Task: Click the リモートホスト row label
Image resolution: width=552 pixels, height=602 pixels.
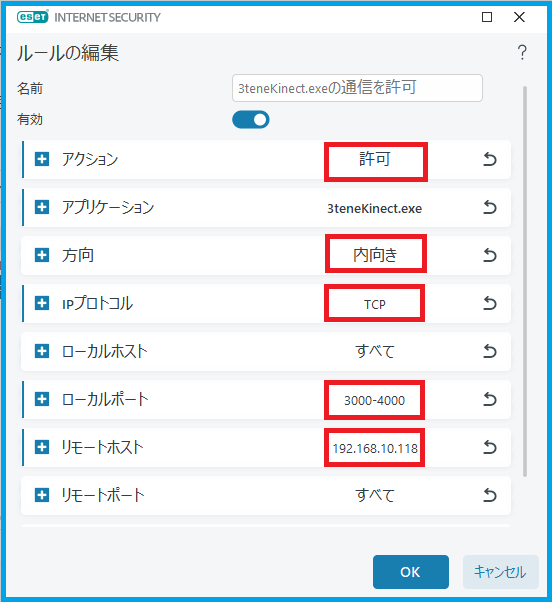Action: pyautogui.click(x=102, y=447)
